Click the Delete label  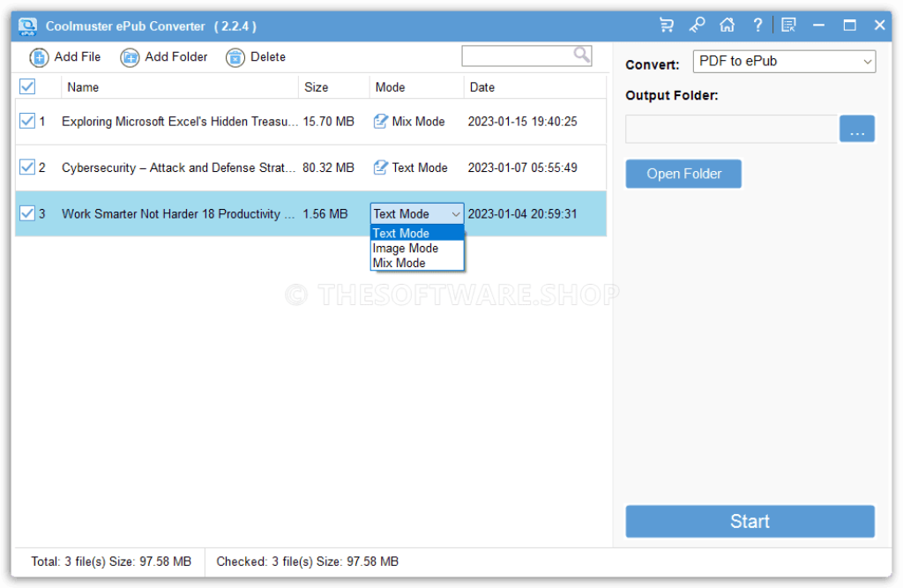coord(268,57)
